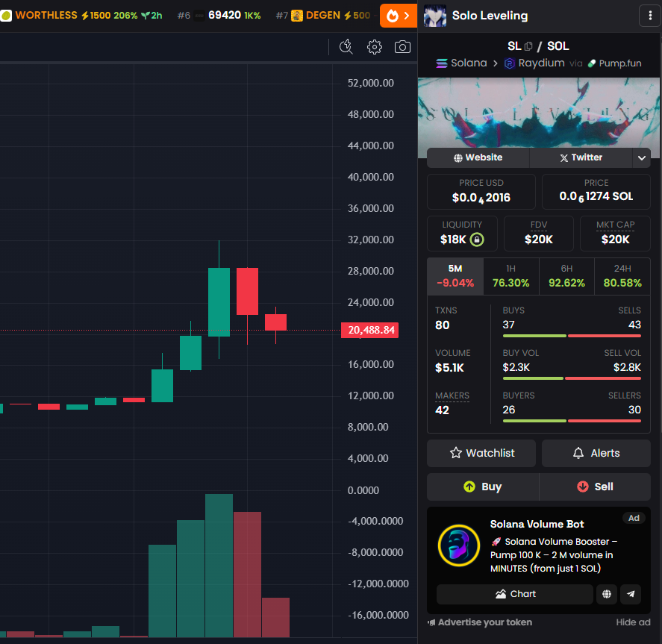Open the token Website link

478,157
